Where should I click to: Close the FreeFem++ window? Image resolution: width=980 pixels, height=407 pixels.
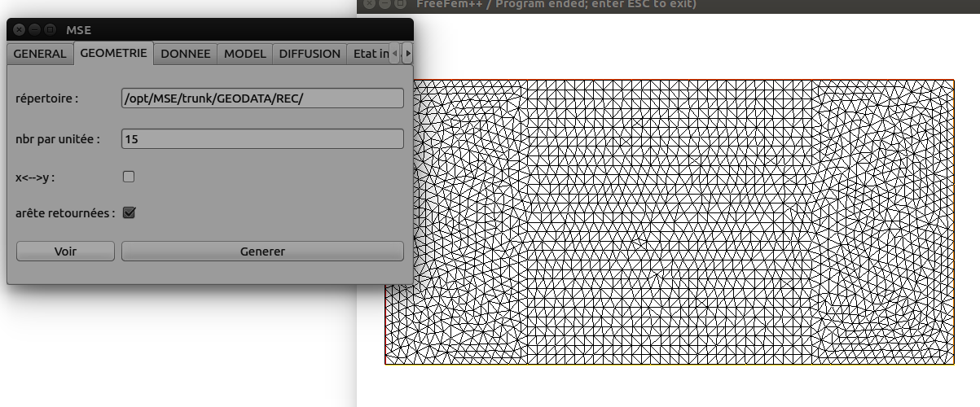369,4
